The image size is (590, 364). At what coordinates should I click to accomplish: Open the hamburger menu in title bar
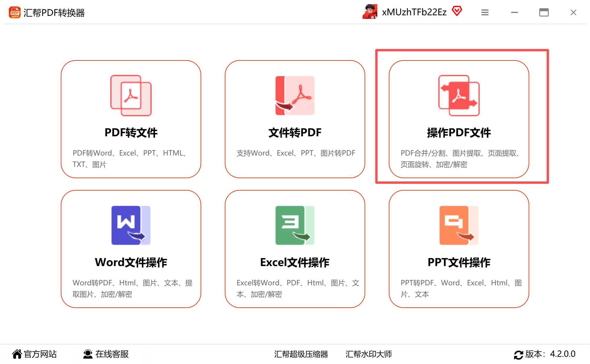485,12
